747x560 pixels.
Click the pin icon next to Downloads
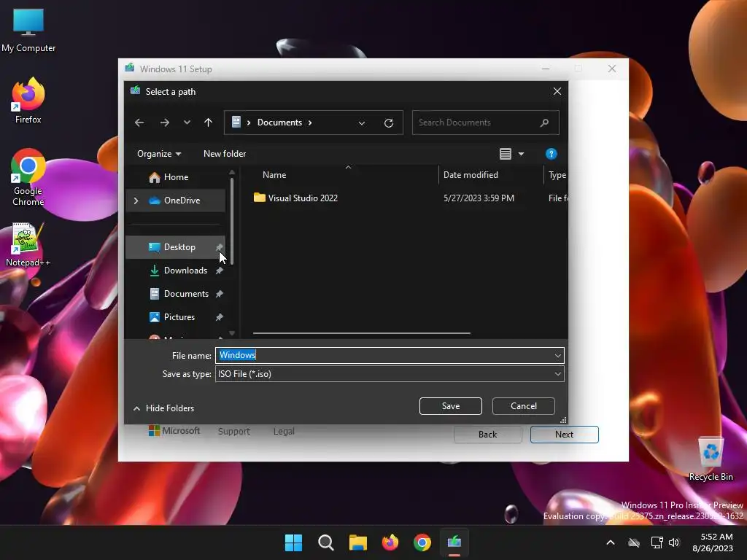click(x=219, y=271)
